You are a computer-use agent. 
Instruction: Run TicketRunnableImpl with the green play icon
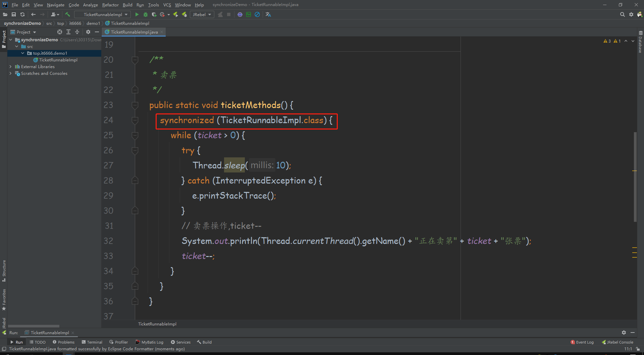[137, 14]
